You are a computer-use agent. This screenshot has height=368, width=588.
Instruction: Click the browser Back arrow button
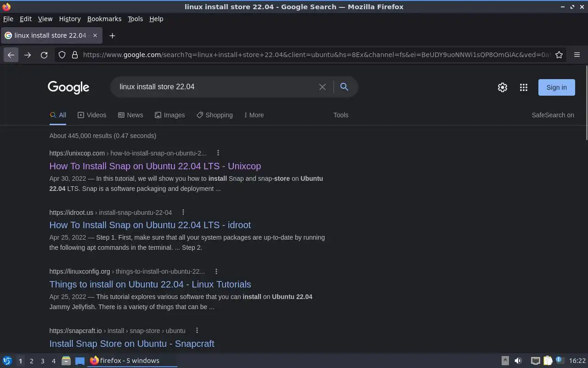pyautogui.click(x=11, y=55)
